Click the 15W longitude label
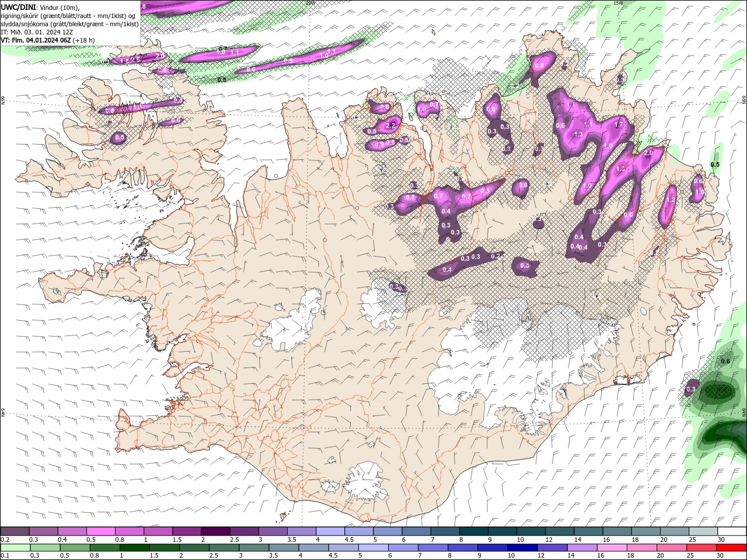The width and height of the screenshot is (747, 560). point(619,3)
